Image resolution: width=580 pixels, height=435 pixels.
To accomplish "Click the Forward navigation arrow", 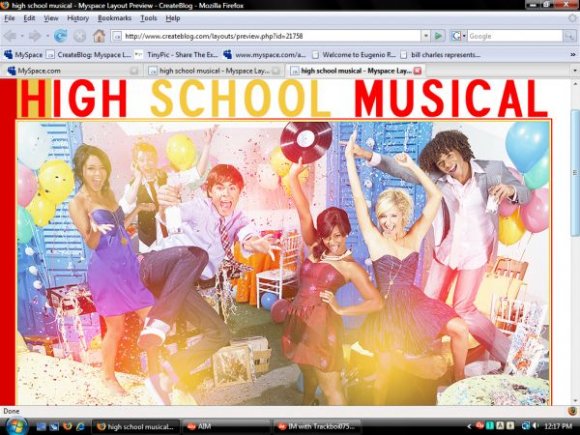I will 35,36.
